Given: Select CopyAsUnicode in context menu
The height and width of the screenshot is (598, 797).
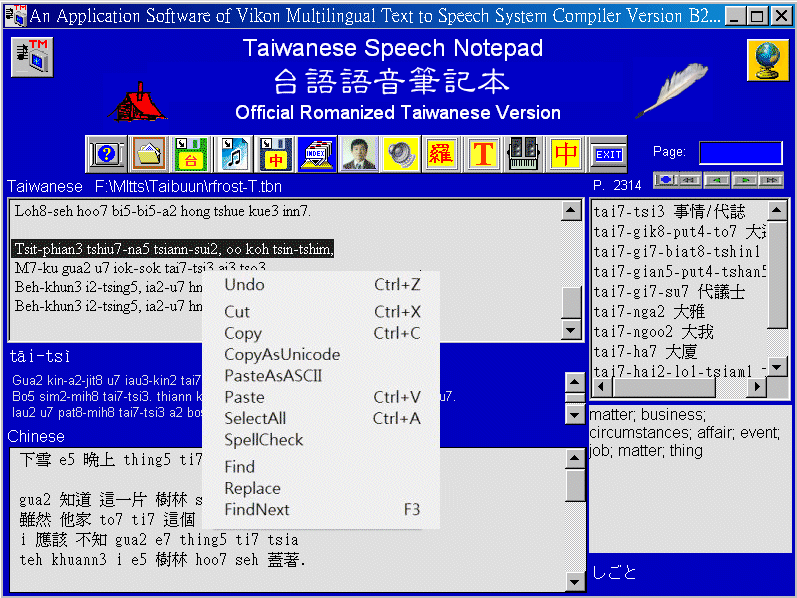Looking at the screenshot, I should 282,355.
